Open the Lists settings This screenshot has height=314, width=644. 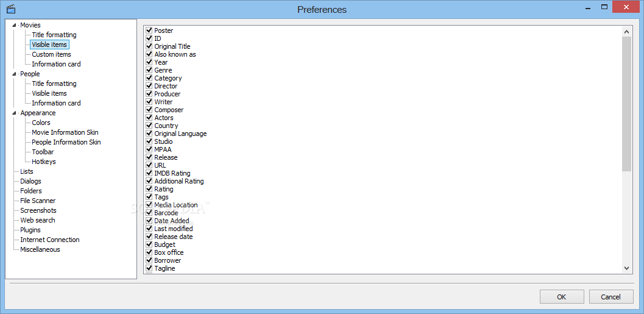(27, 171)
